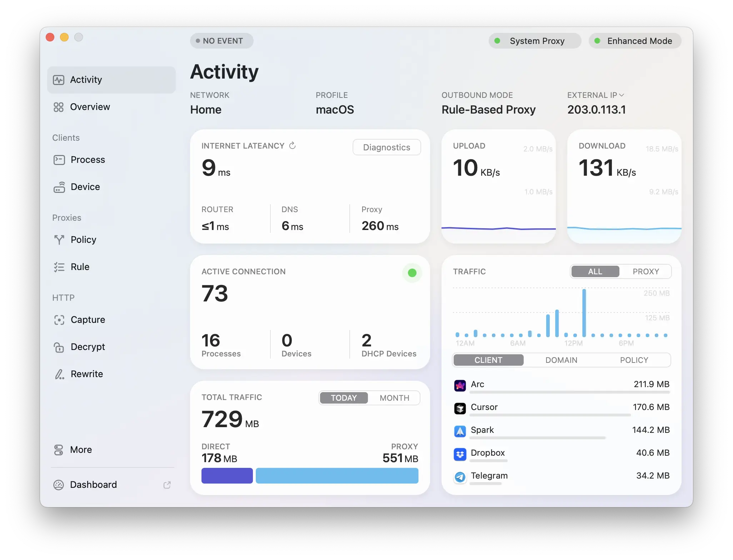Click the Dropbox app icon

pos(460,454)
